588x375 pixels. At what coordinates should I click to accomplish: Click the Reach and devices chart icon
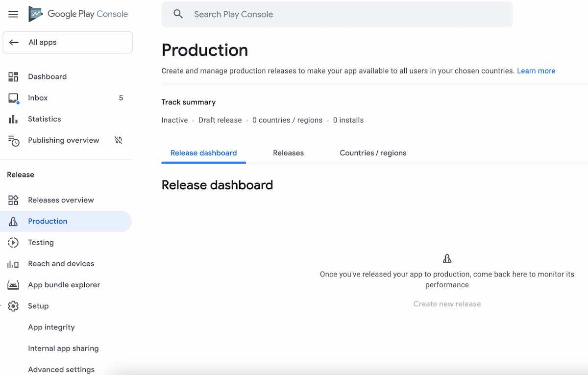pyautogui.click(x=13, y=263)
